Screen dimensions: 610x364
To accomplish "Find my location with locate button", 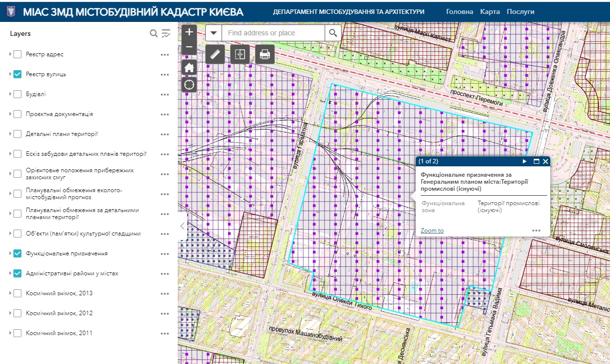I will [189, 84].
